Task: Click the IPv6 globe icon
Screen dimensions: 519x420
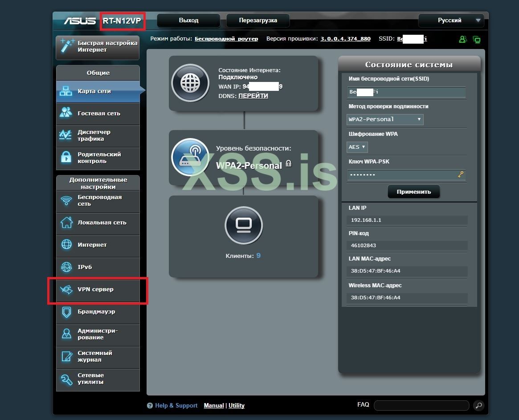Action: coord(66,267)
